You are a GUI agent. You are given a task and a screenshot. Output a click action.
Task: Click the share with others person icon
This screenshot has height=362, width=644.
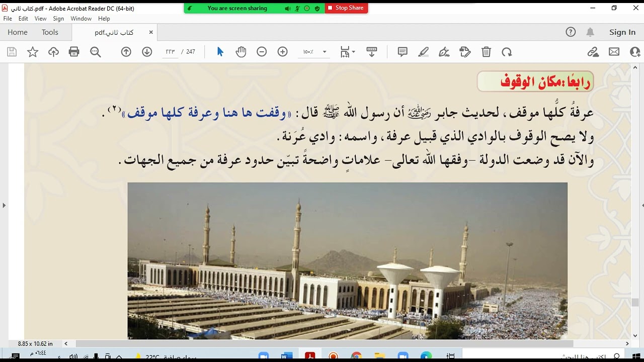click(x=635, y=52)
